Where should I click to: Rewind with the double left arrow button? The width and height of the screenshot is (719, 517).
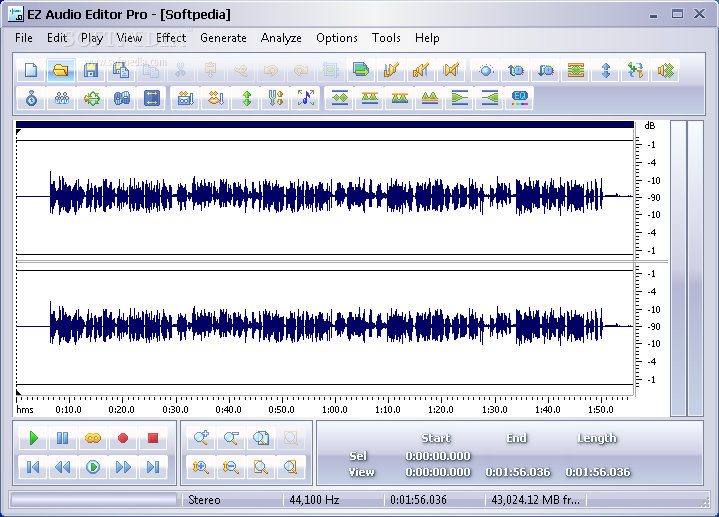[x=62, y=467]
